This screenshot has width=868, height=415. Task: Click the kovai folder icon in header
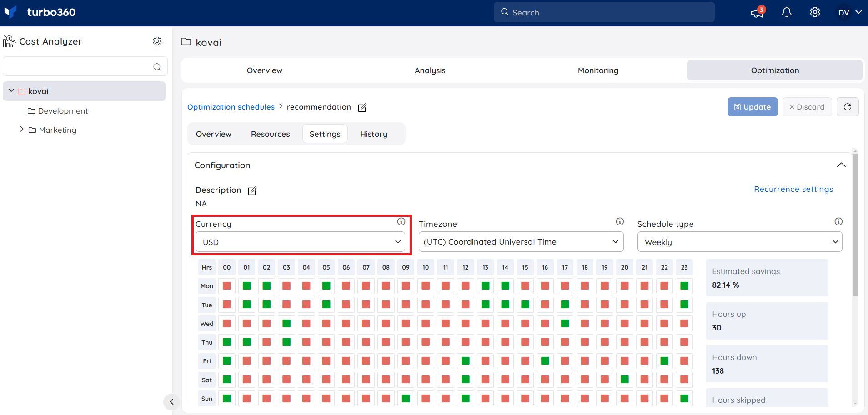pos(186,42)
